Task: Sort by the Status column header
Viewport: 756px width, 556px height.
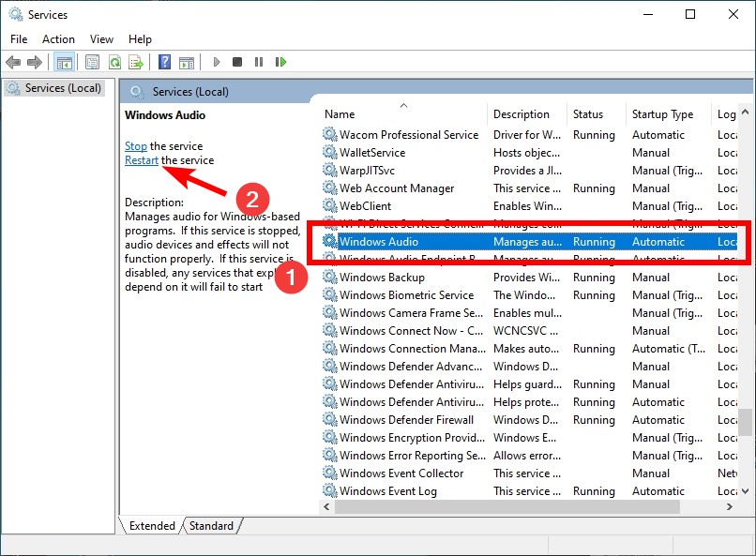Action: 597,114
